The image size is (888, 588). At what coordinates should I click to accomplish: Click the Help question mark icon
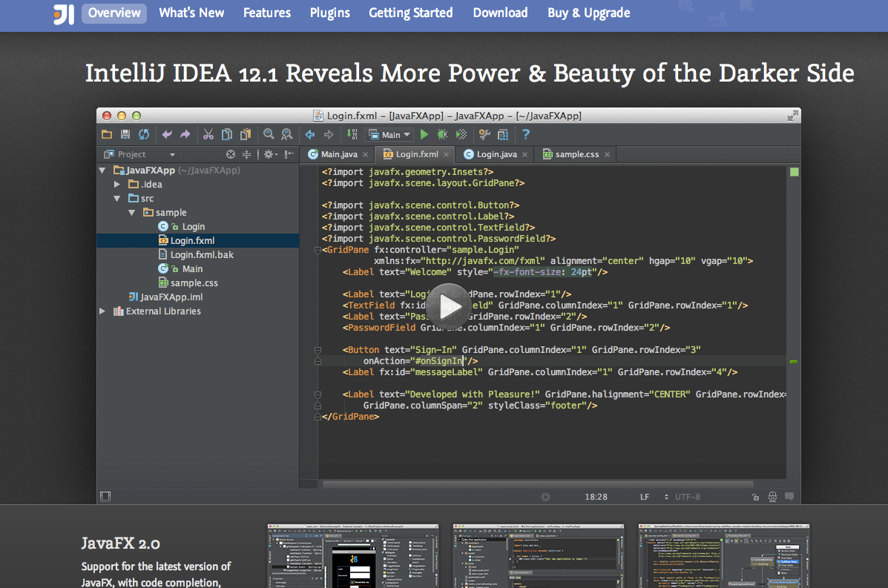tap(526, 134)
